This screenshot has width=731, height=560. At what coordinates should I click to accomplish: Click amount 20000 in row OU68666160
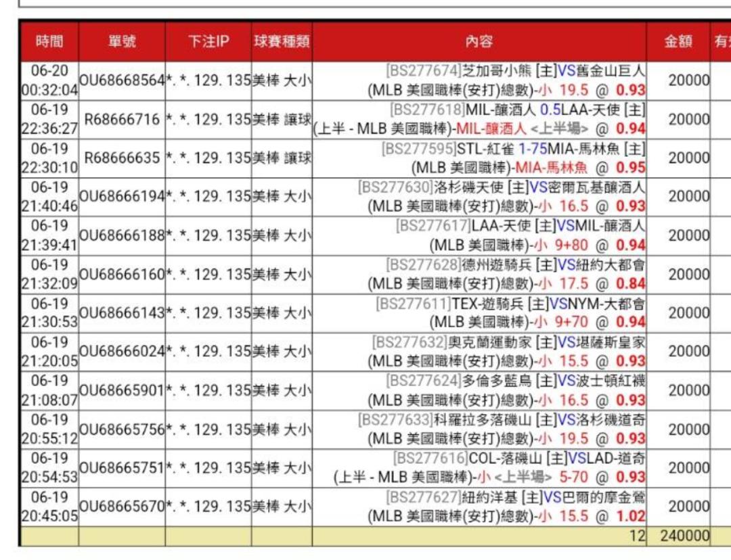point(689,275)
